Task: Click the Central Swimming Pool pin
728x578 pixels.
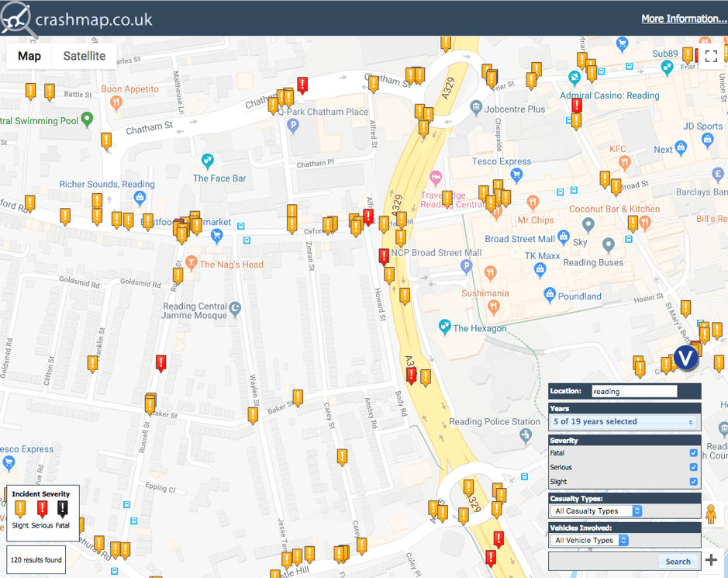Action: [87, 120]
